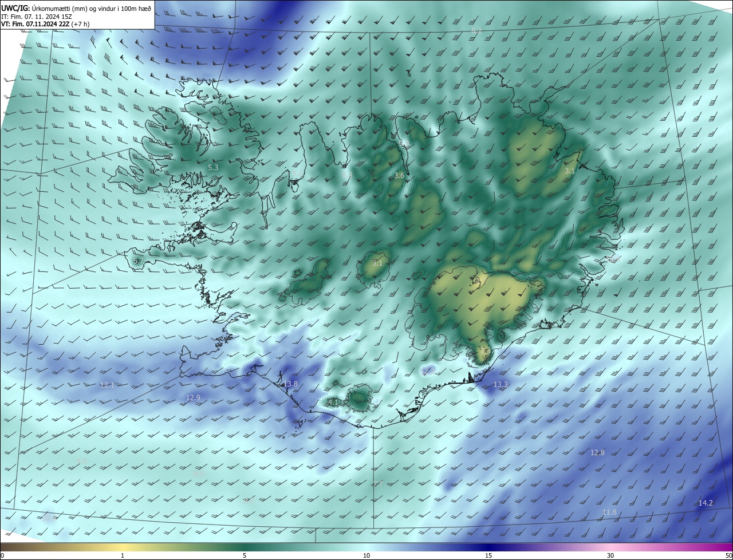Click the 13.8 value on the southwest coast
This screenshot has height=560, width=733.
[x=290, y=384]
